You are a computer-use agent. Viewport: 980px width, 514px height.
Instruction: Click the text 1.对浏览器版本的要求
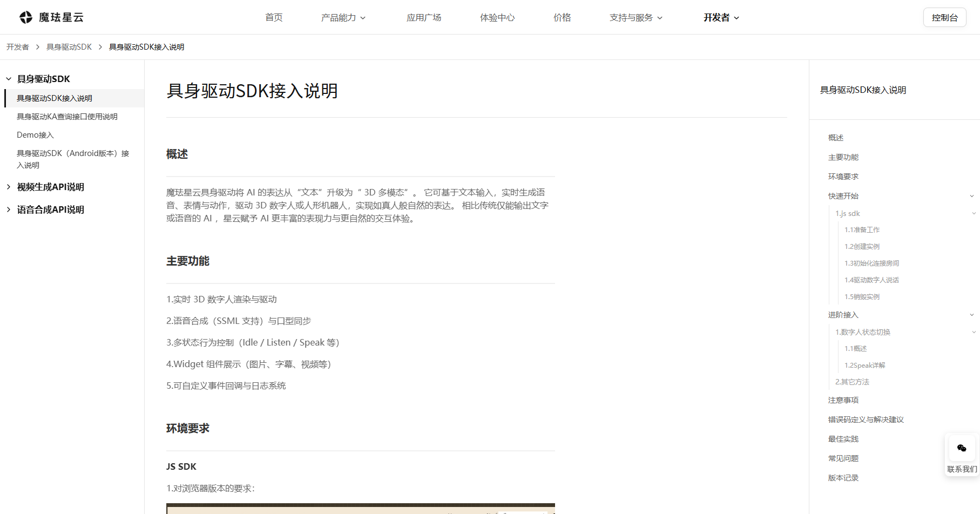pos(211,488)
